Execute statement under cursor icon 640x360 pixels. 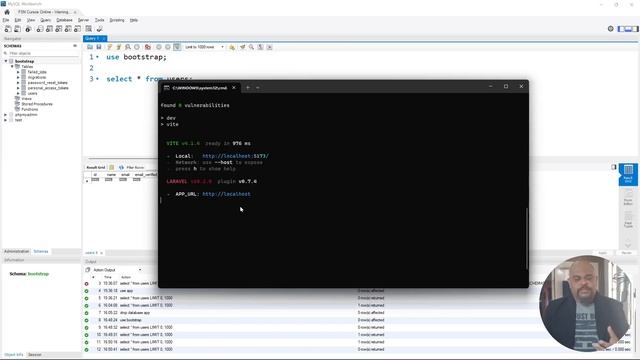pyautogui.click(x=118, y=47)
